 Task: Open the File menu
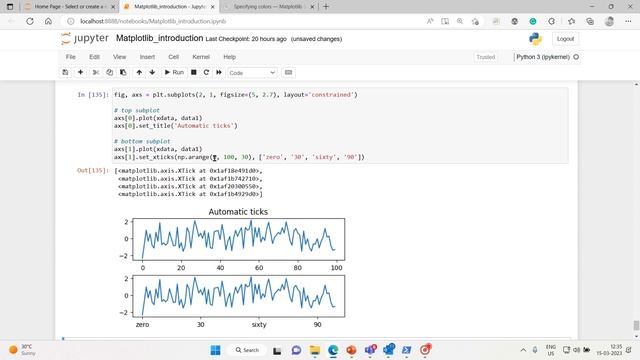pos(71,57)
